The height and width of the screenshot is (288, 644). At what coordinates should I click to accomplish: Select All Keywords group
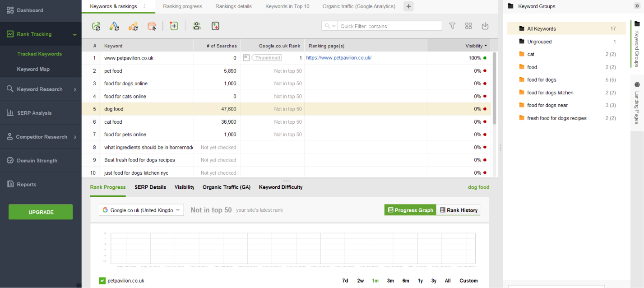click(566, 28)
